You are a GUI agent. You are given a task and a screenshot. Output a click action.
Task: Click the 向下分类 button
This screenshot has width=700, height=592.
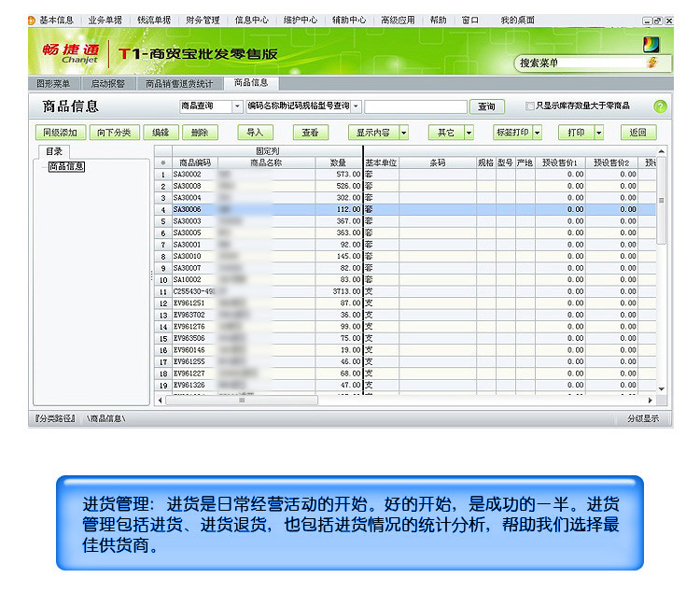click(114, 133)
